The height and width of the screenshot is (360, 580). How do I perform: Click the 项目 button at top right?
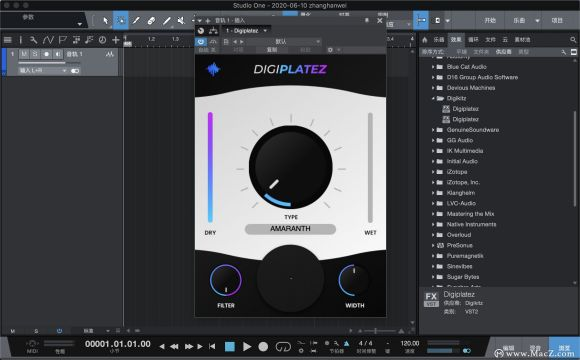(x=557, y=20)
